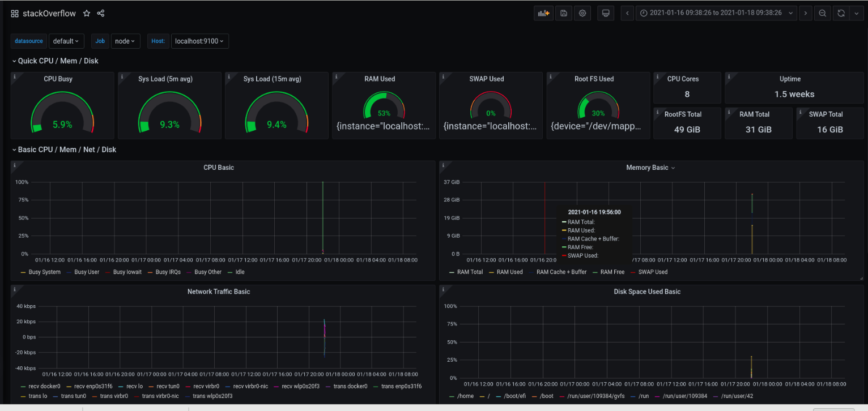Click info icon on Sys Load (15m avg) panel

point(229,76)
